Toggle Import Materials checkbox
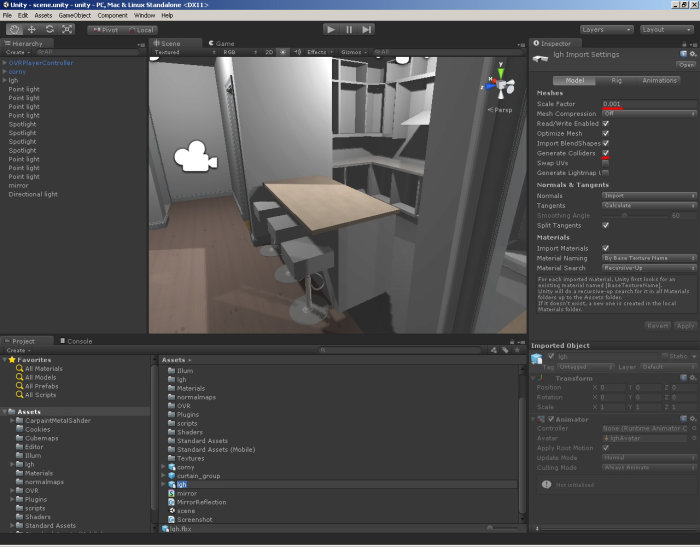Viewport: 700px width, 547px height. coord(605,248)
